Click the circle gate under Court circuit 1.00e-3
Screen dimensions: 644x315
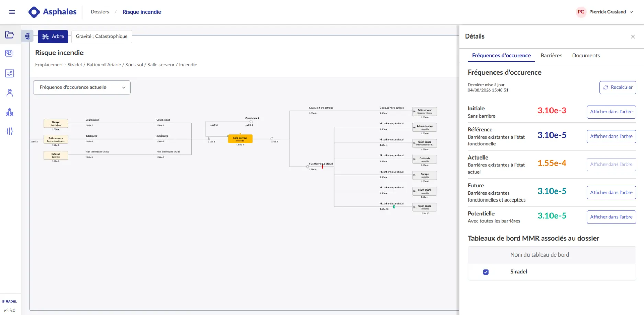251,122
